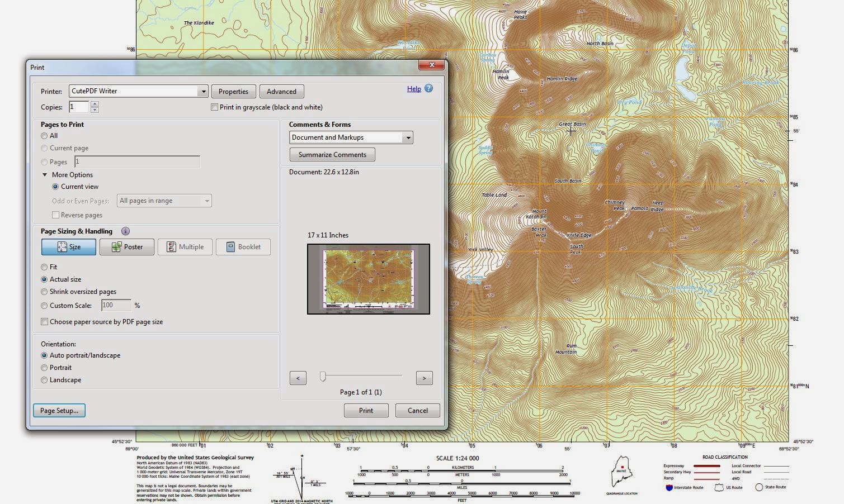Click the Size sizing option icon
This screenshot has width=844, height=504.
pyautogui.click(x=68, y=246)
